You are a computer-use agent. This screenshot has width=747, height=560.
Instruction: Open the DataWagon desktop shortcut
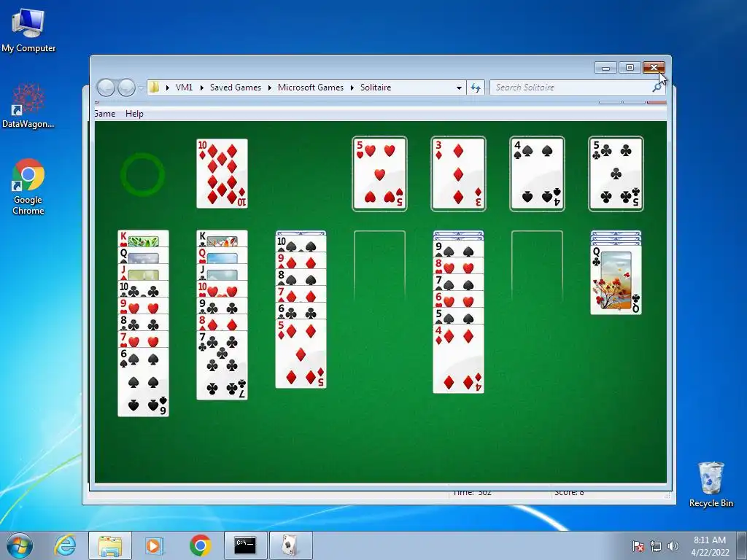[x=28, y=106]
